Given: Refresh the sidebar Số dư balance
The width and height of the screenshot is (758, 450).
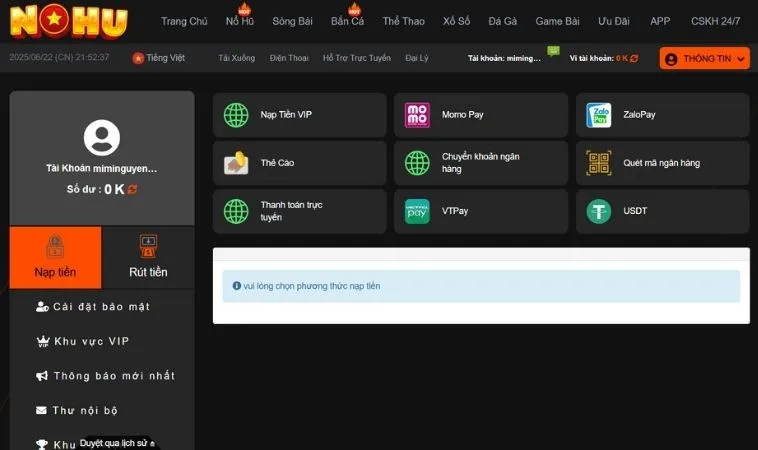Looking at the screenshot, I should 132,189.
